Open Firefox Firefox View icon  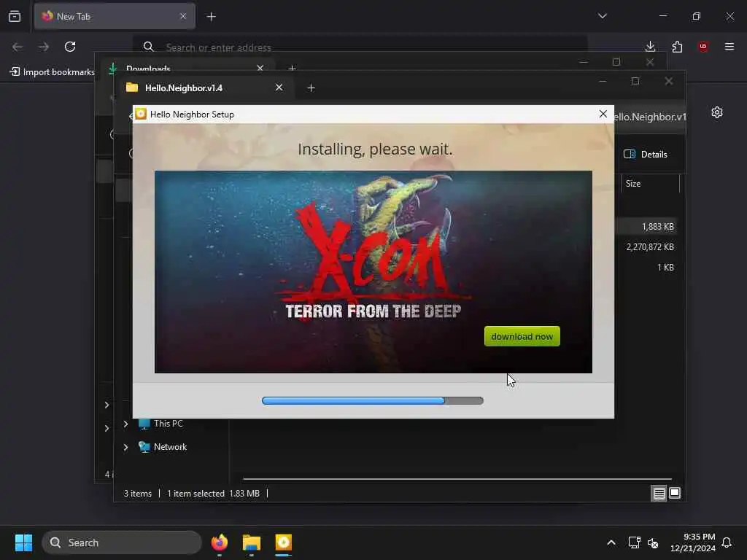[x=15, y=16]
